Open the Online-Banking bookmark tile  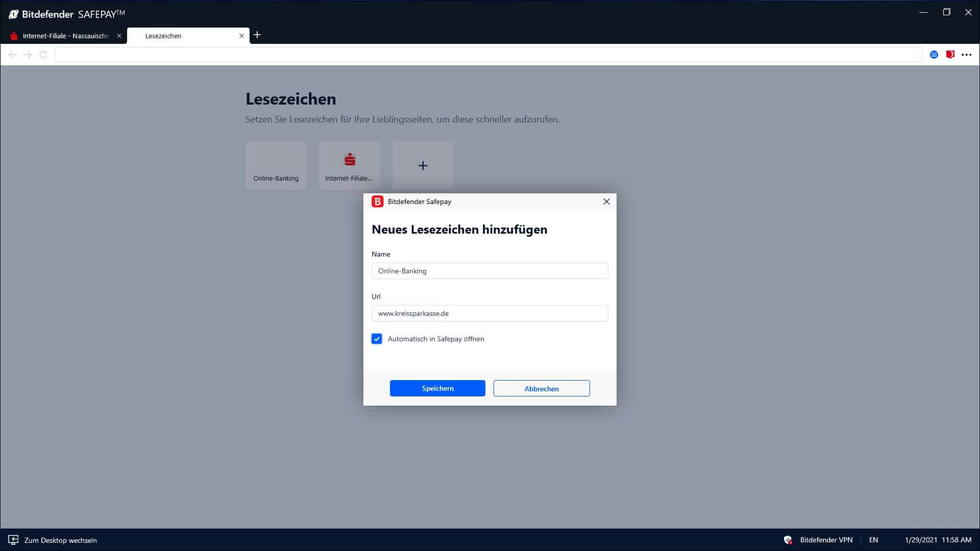tap(276, 166)
